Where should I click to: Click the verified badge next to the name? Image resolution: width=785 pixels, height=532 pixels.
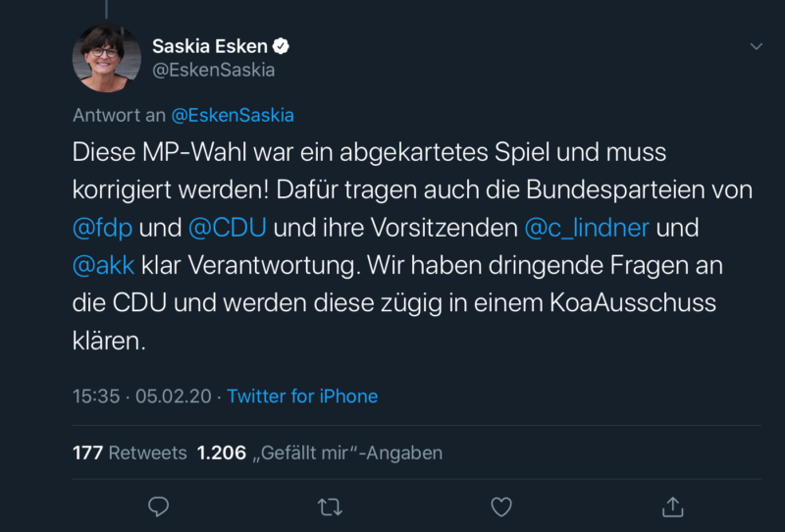point(281,46)
